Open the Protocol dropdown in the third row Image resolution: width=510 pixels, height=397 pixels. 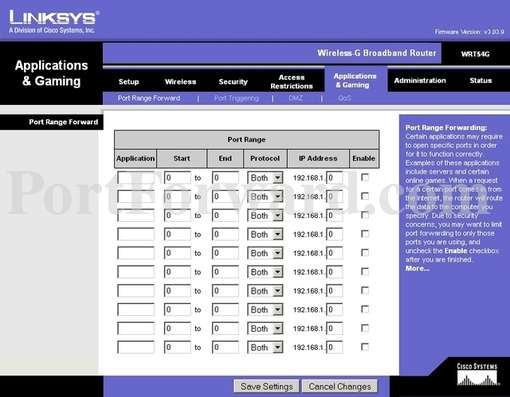pyautogui.click(x=265, y=216)
